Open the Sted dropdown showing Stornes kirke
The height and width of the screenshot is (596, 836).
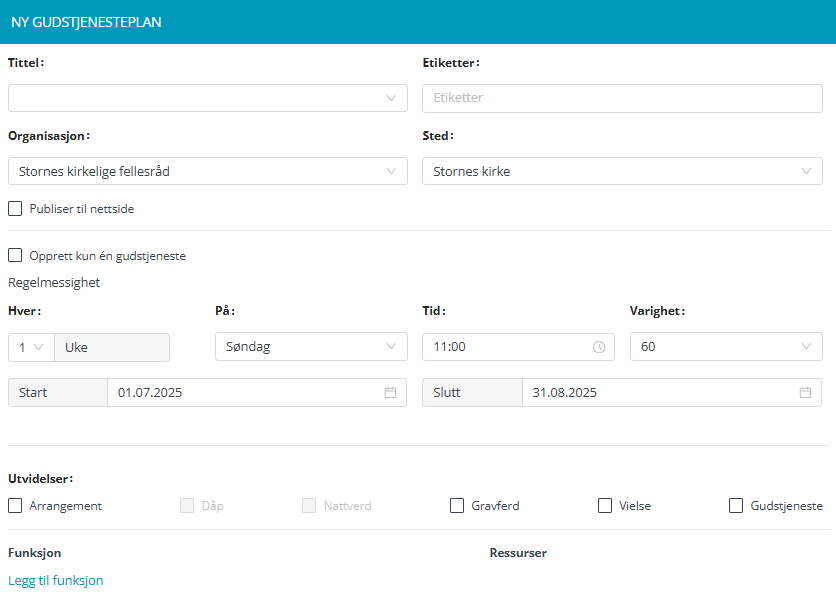[621, 171]
